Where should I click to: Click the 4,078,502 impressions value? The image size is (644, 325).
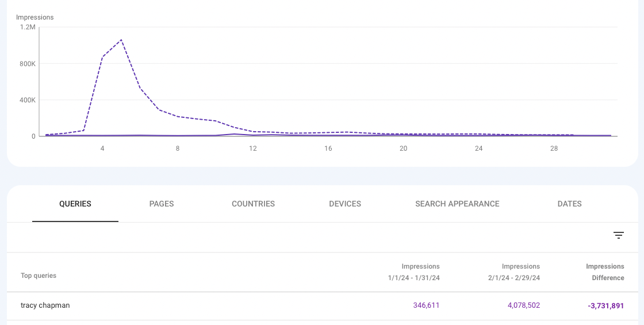click(x=523, y=305)
